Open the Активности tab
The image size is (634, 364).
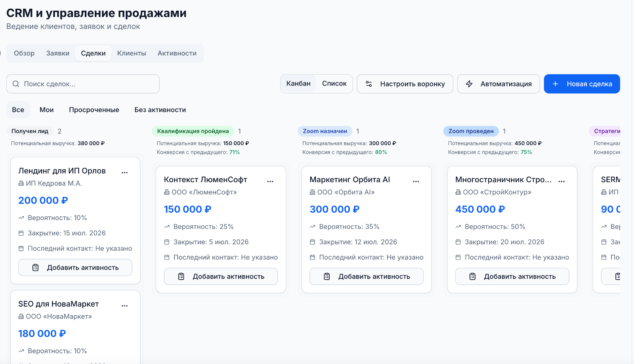(x=177, y=53)
